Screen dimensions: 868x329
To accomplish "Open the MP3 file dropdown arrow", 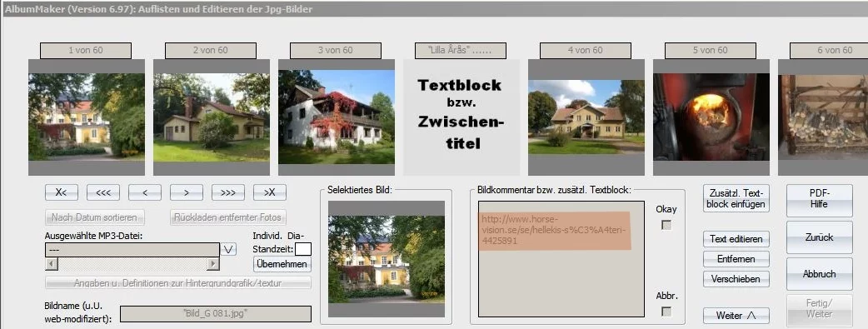I will click(x=228, y=250).
